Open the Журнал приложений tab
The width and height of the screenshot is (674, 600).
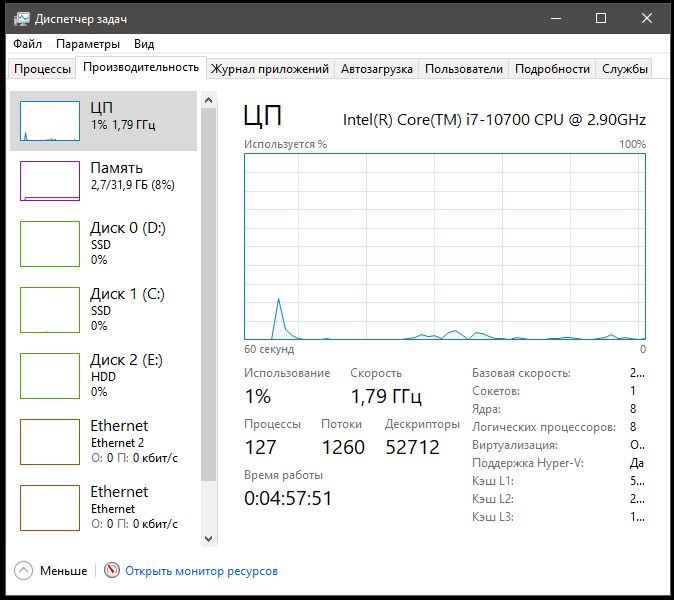(269, 69)
